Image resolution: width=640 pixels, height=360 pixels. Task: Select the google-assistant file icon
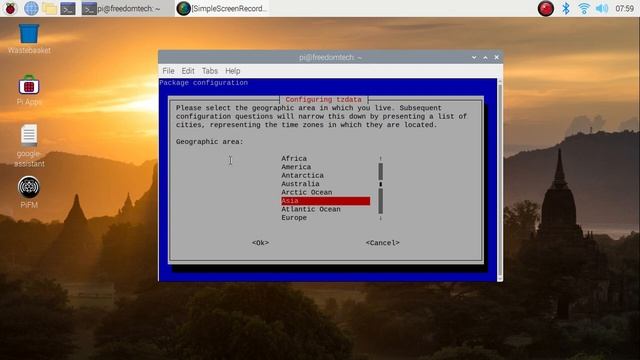(29, 146)
